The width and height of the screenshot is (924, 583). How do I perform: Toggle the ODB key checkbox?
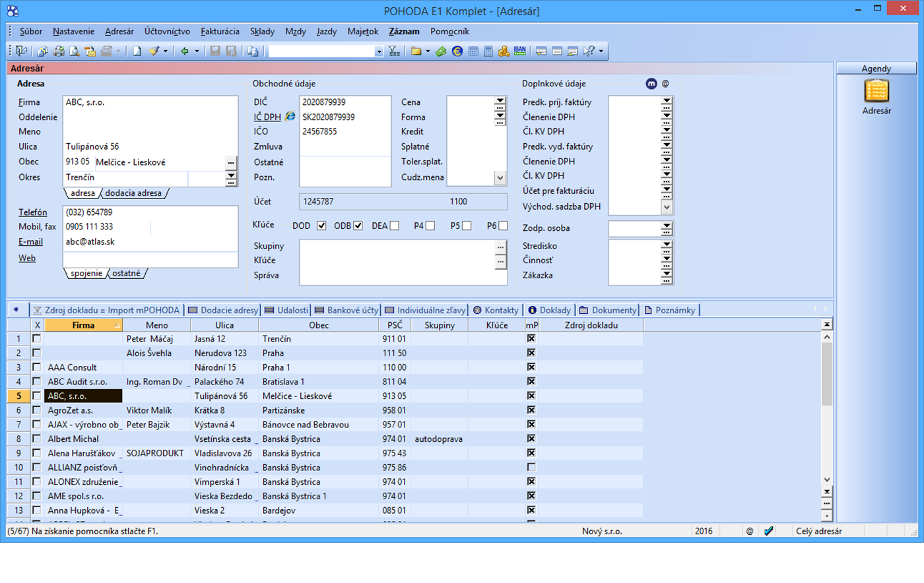(x=358, y=226)
